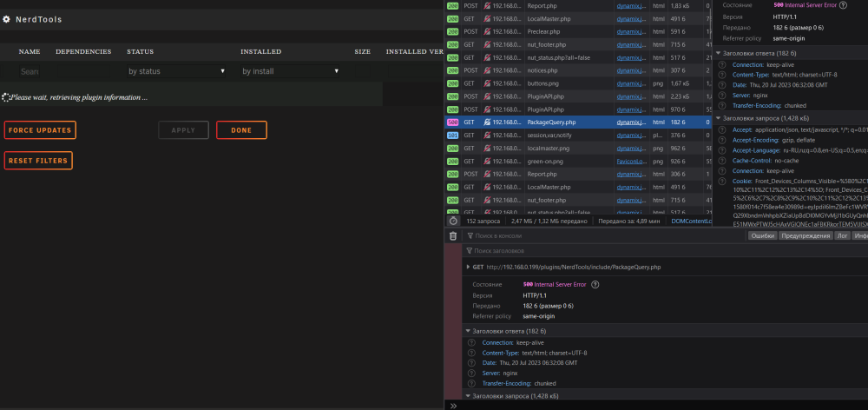
Task: Toggle the Предупреждения console filter
Action: click(x=806, y=236)
